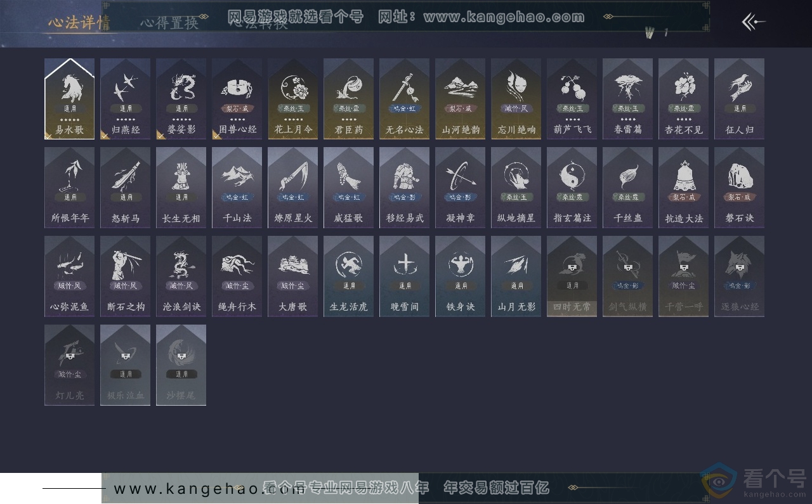Open the 抗造大法 bell card
Viewport: 812px width, 504px height.
coord(684,188)
